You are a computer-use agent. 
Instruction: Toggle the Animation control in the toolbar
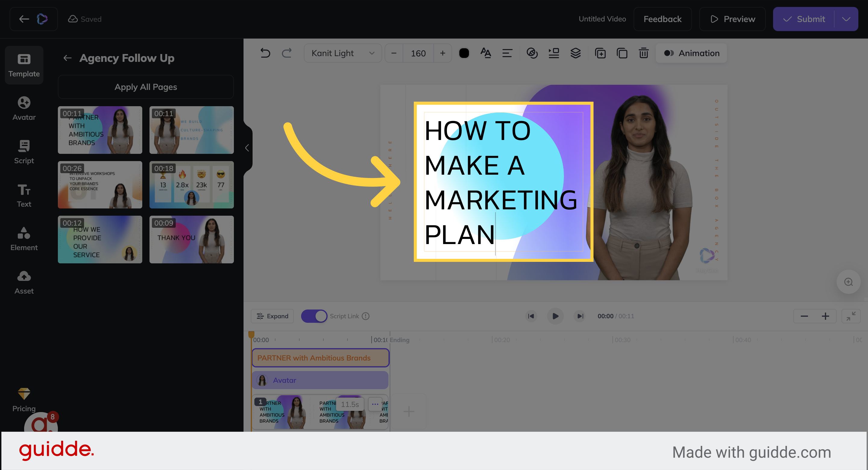pos(691,53)
